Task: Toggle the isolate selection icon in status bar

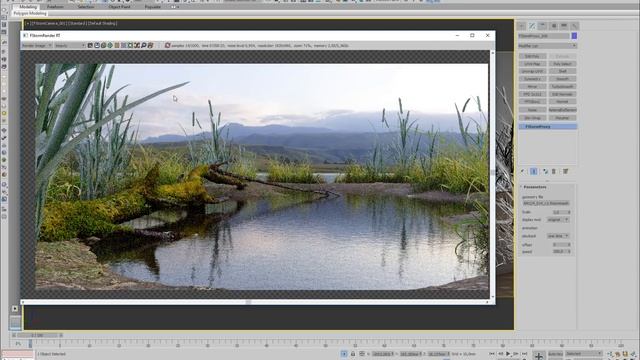Action: 344,354
